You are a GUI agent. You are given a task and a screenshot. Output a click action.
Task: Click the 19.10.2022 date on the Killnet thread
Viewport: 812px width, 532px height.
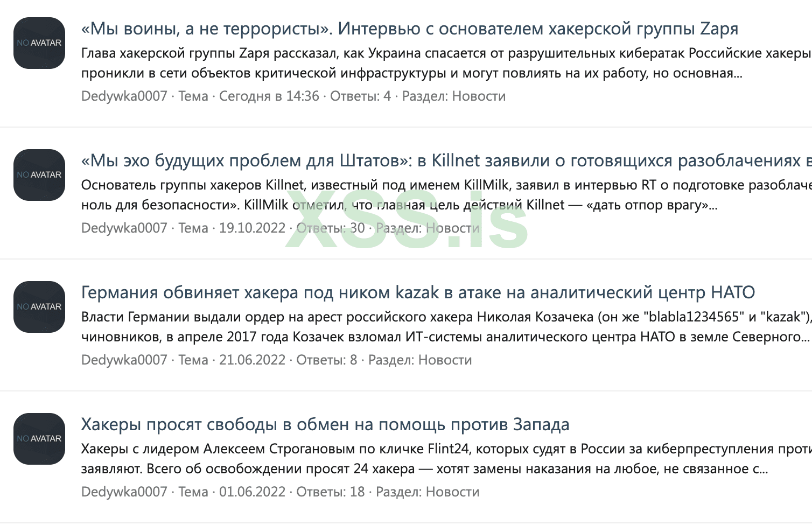coord(252,228)
